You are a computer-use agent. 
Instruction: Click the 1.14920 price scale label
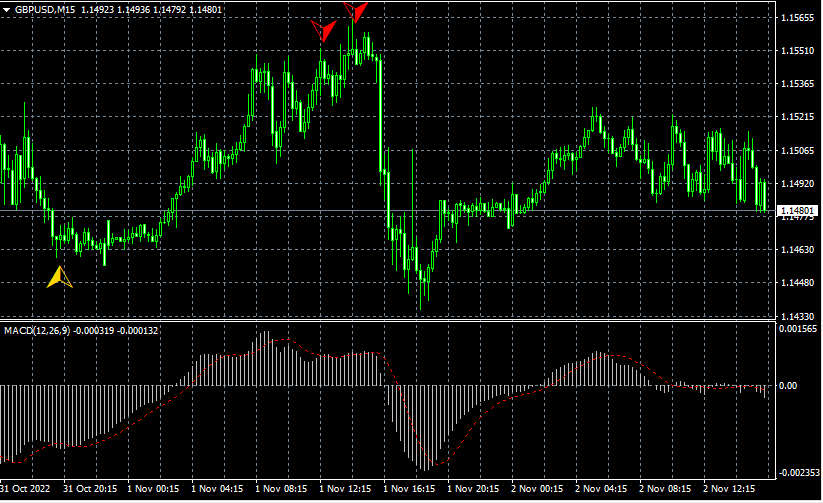click(798, 184)
